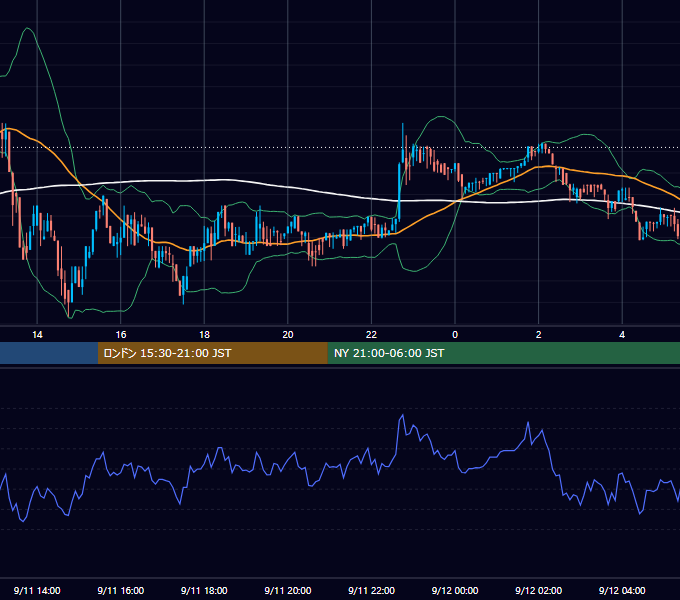Click the 9/11 20:00 label on lower axis
Image resolution: width=680 pixels, height=600 pixels.
[288, 590]
